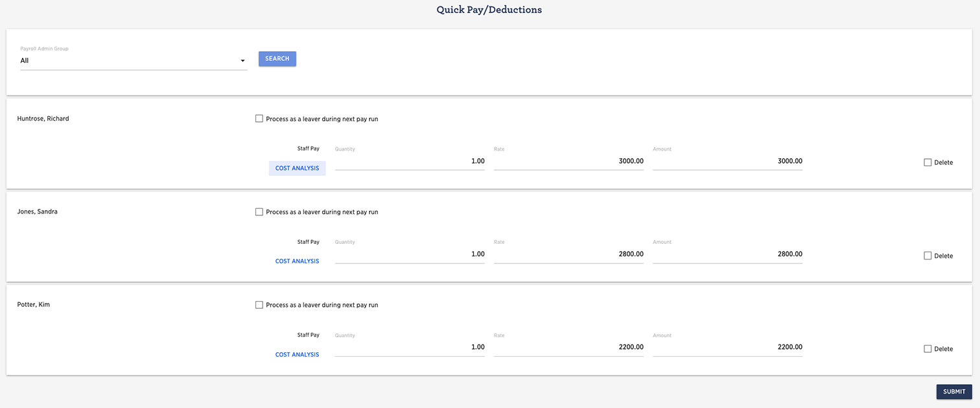The height and width of the screenshot is (408, 980).
Task: Tick leaver checkbox for Huntrose, Richard
Action: tap(259, 119)
